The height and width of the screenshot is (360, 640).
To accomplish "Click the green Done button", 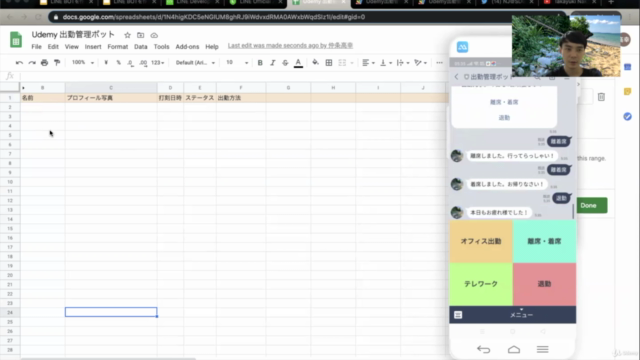I will click(591, 205).
